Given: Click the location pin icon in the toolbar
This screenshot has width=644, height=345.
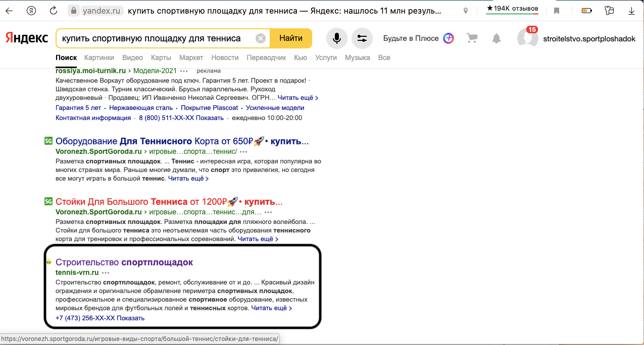Looking at the screenshot, I should click(466, 10).
